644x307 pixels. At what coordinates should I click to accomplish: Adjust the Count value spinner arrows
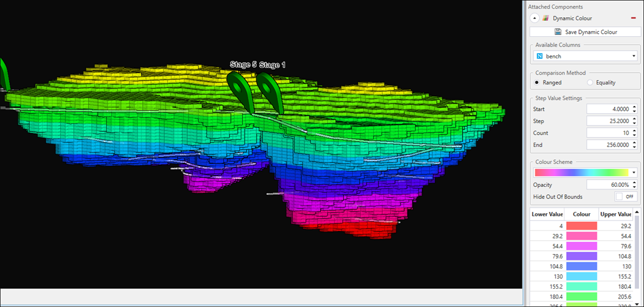pos(635,133)
